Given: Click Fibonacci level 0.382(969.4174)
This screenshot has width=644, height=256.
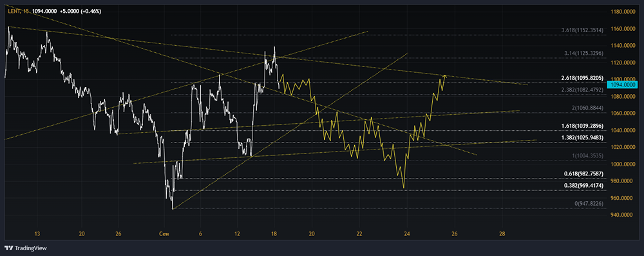Looking at the screenshot, I should tap(583, 185).
